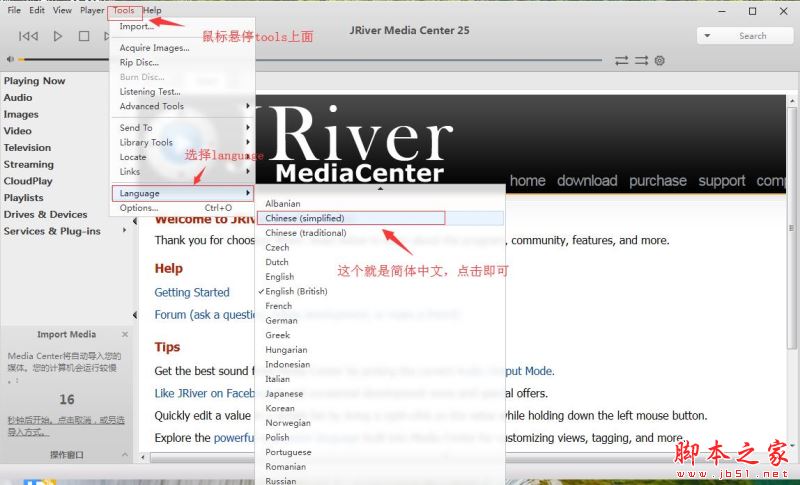Choose Acquire Images... menu entry
The height and width of the screenshot is (485, 800).
(x=183, y=48)
